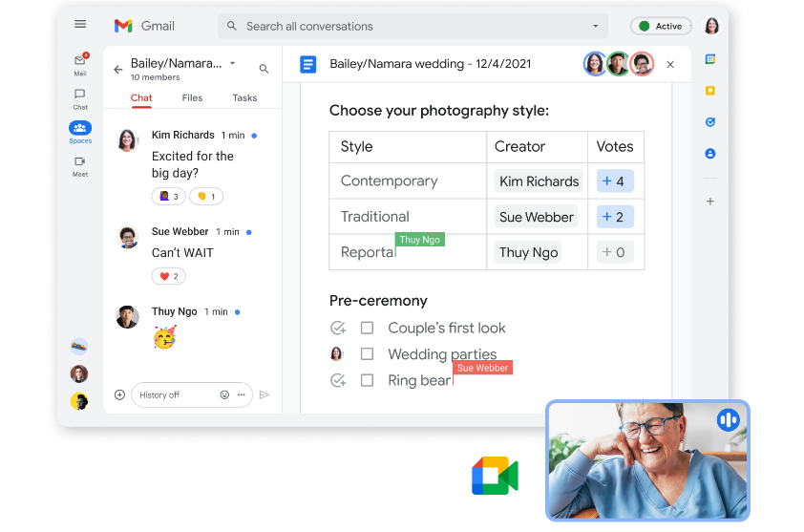Click the first collaborator avatar in document header
804x532 pixels.
point(595,64)
